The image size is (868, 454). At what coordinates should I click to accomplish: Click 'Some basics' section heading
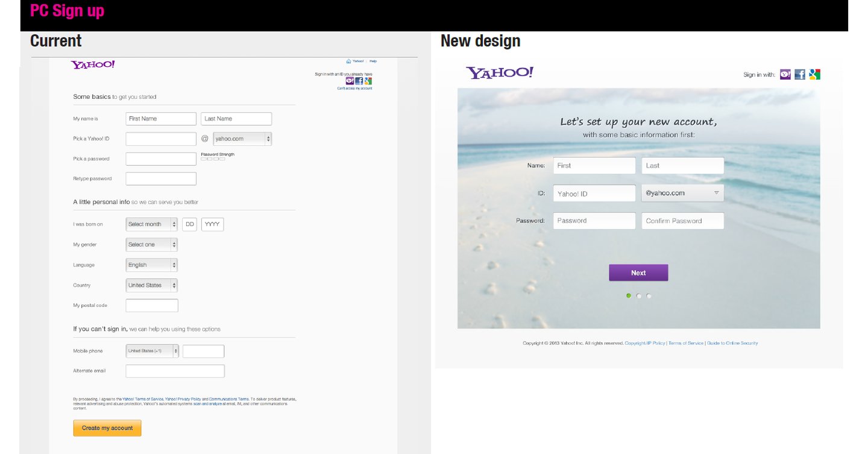pyautogui.click(x=115, y=96)
